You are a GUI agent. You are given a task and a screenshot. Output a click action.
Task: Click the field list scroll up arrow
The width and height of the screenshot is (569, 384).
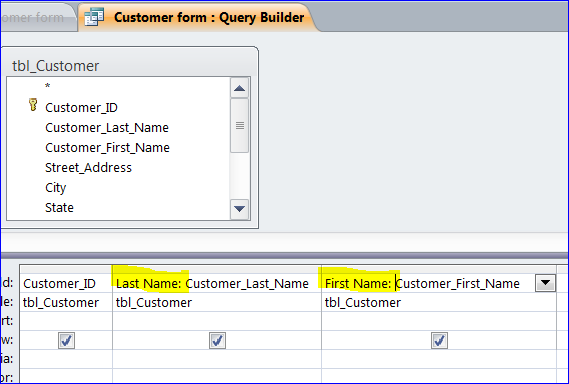[x=240, y=88]
